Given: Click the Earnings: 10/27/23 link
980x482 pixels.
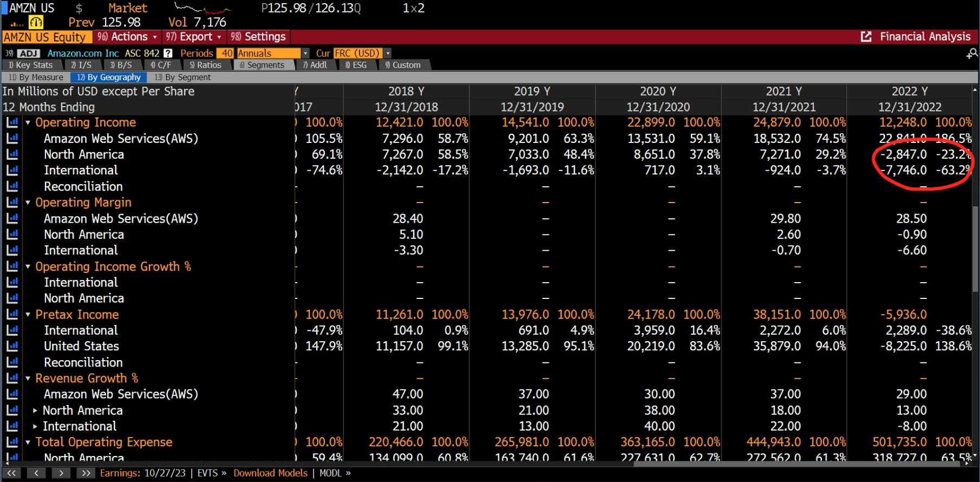Looking at the screenshot, I should pyautogui.click(x=143, y=473).
